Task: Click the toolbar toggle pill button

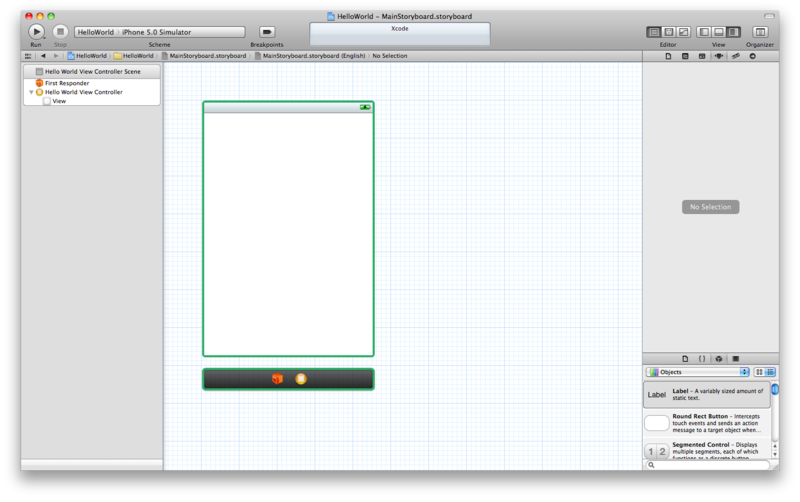Action: (x=768, y=16)
